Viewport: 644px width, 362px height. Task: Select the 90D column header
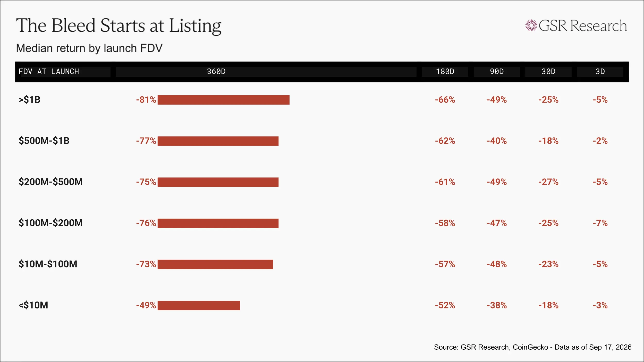(x=497, y=72)
